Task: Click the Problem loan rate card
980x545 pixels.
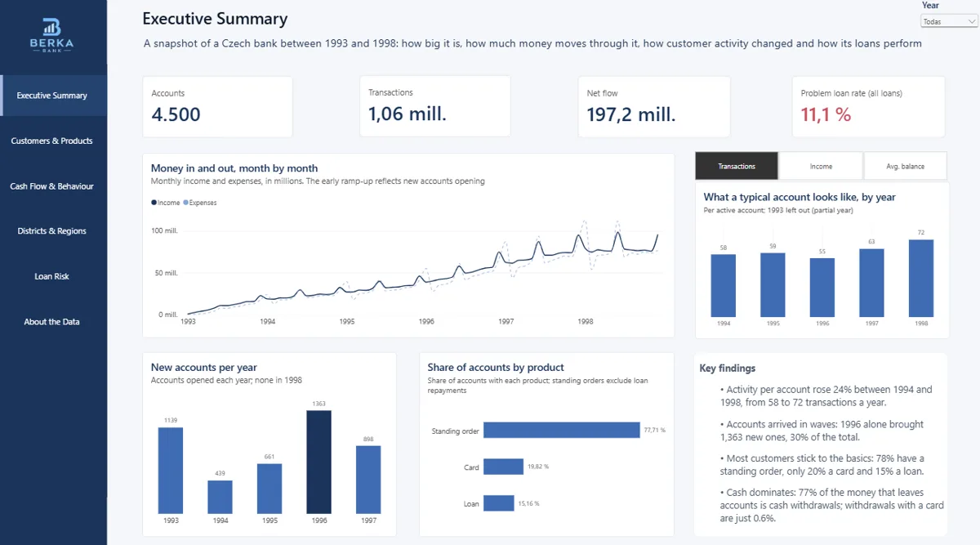Action: (x=868, y=106)
